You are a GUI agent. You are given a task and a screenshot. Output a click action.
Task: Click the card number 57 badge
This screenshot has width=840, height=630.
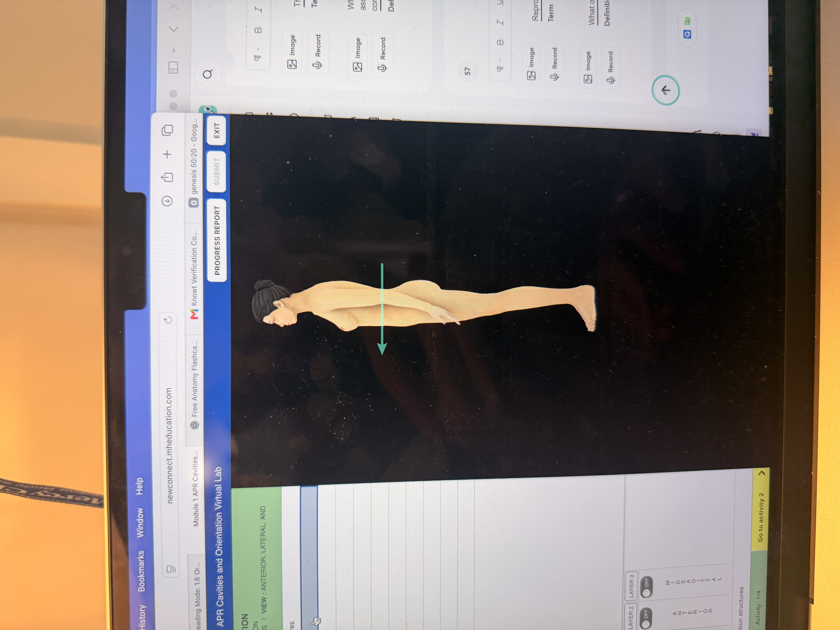tap(467, 71)
